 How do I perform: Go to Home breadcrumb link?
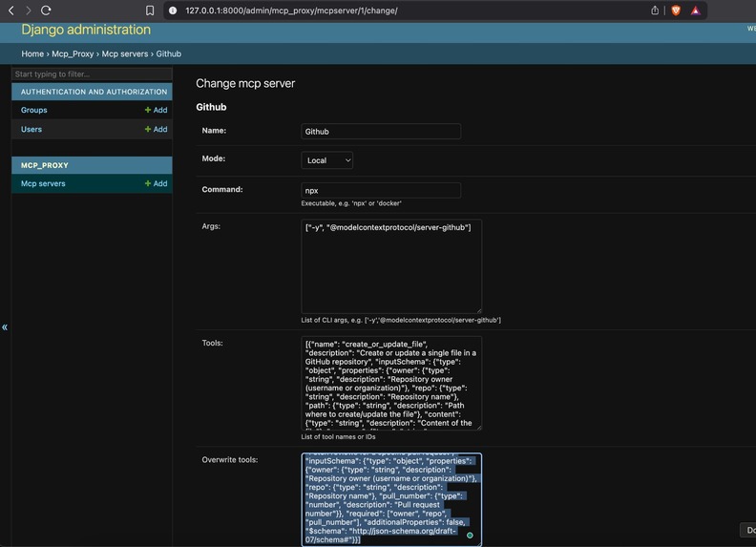pos(32,53)
